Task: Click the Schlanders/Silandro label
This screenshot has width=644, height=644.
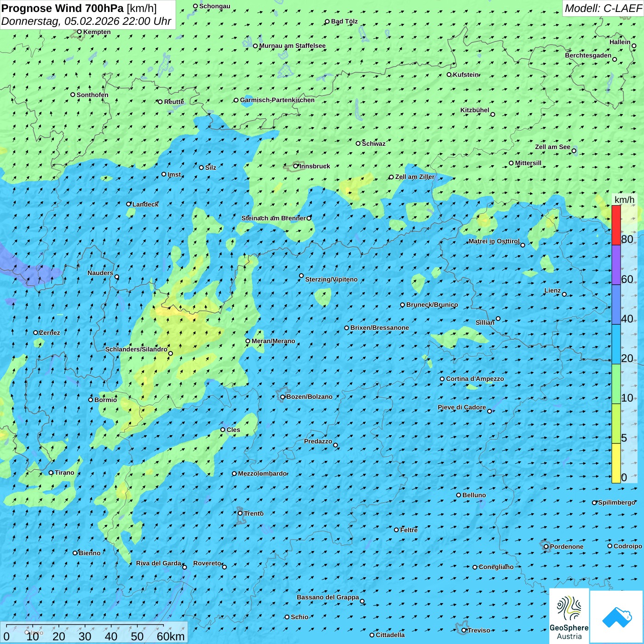Action: 136,349
